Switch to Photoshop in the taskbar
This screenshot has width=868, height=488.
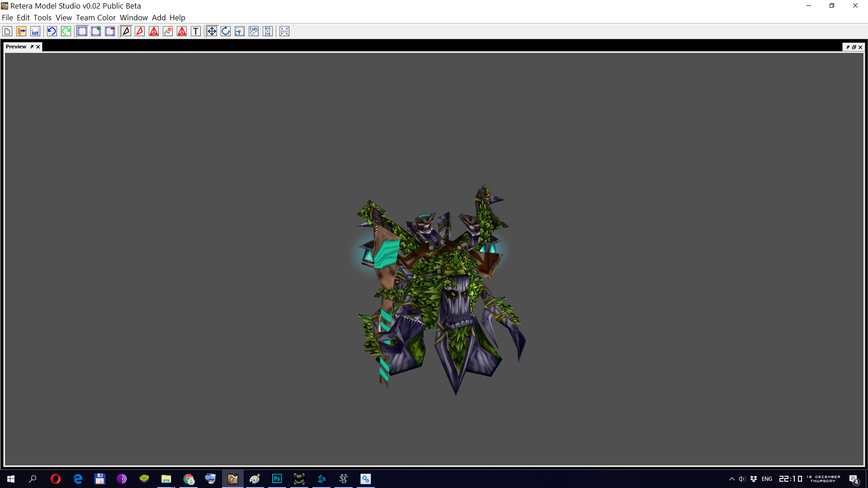277,479
